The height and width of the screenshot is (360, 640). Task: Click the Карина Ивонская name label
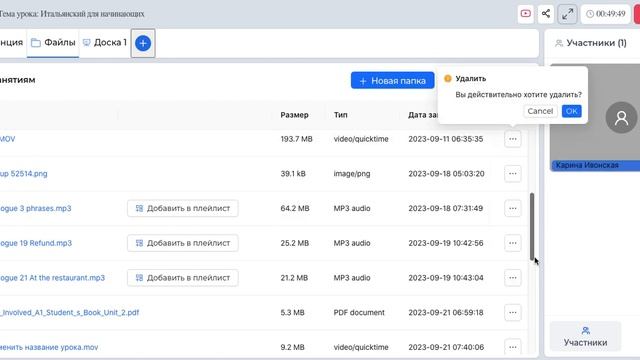[587, 165]
